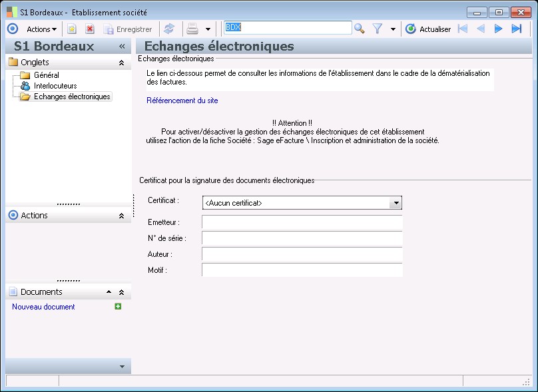538x392 pixels.
Task: Click the BDX search field
Action: [x=288, y=28]
